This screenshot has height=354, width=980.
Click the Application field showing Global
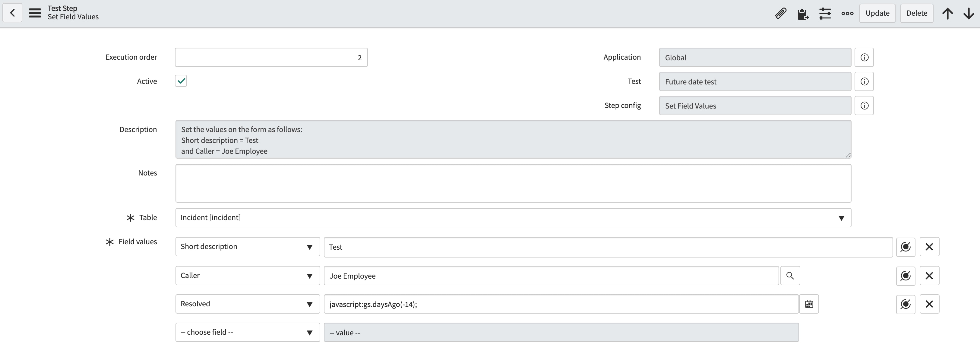click(x=755, y=57)
